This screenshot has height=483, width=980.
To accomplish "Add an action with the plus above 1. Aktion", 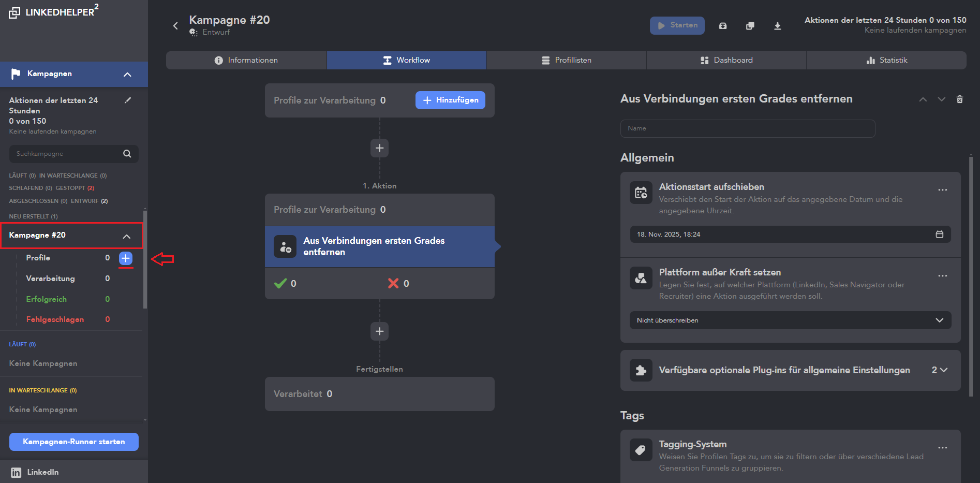I will [379, 148].
